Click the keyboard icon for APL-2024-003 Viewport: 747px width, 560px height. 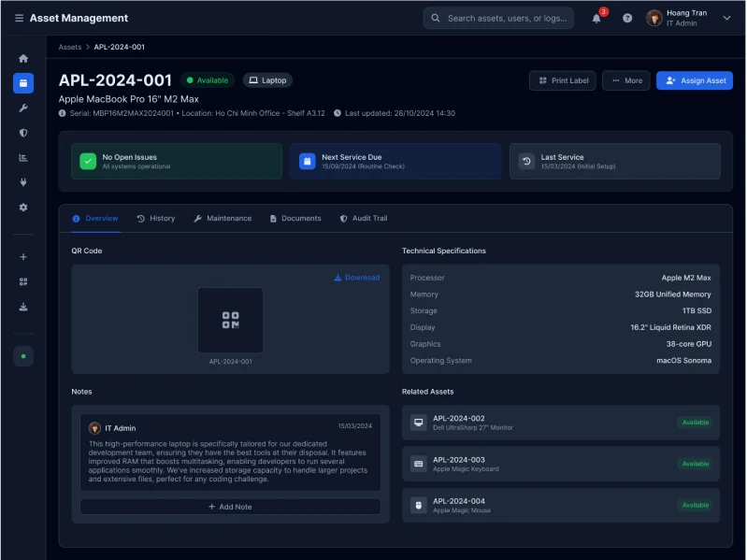419,464
